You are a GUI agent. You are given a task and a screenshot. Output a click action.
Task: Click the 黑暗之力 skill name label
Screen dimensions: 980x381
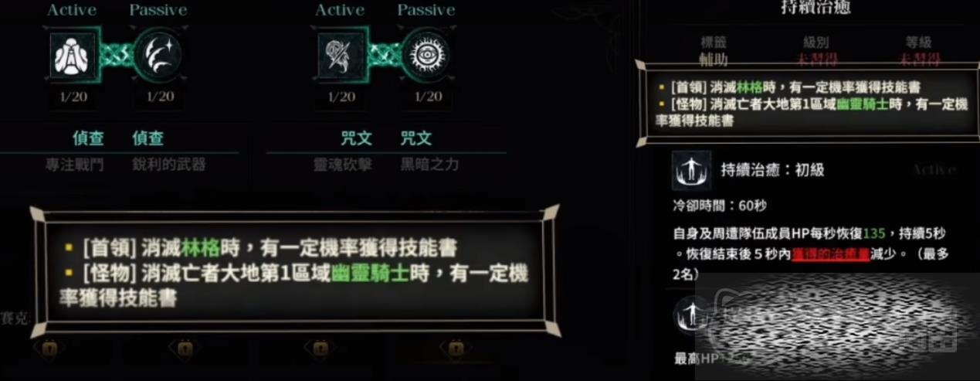pos(430,164)
